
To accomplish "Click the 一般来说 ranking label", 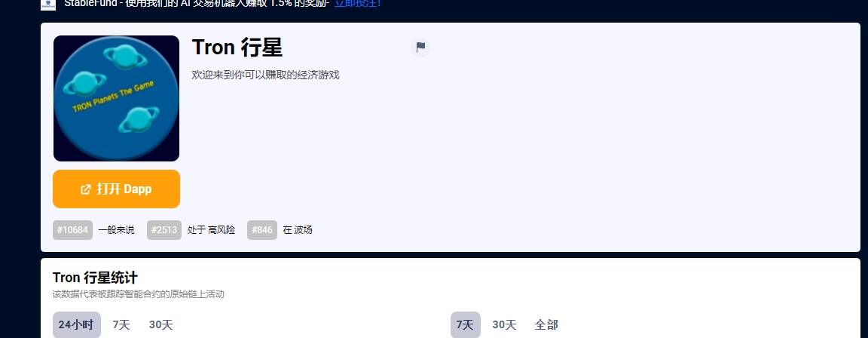I will (x=116, y=230).
